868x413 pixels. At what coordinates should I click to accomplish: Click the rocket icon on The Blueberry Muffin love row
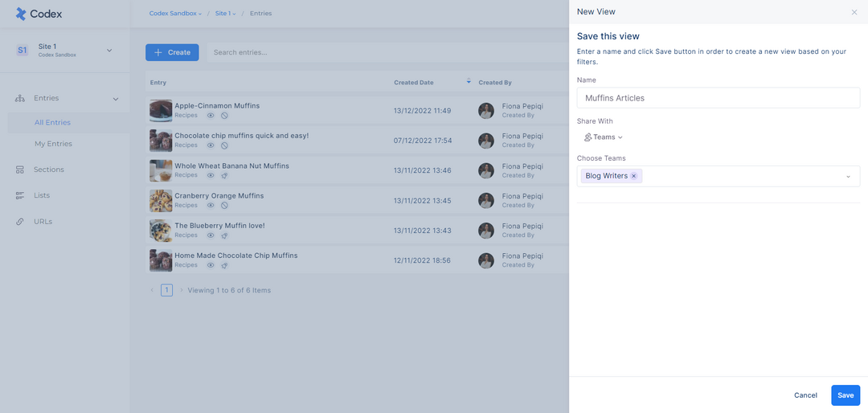224,235
